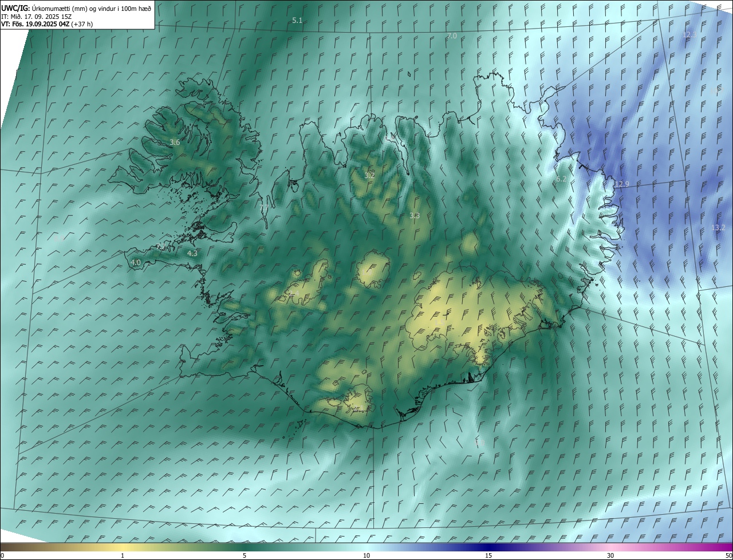Click the "1" tick on the color scale
The image size is (733, 560).
tap(123, 556)
